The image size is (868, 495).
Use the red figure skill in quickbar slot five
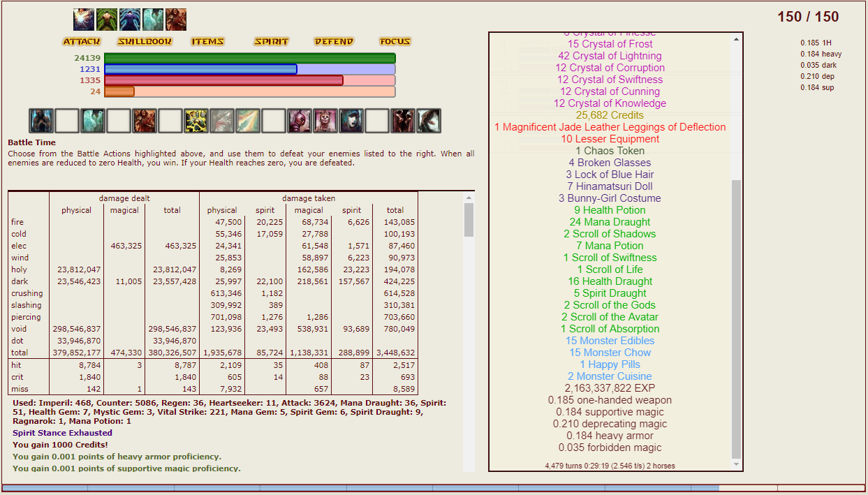[145, 121]
